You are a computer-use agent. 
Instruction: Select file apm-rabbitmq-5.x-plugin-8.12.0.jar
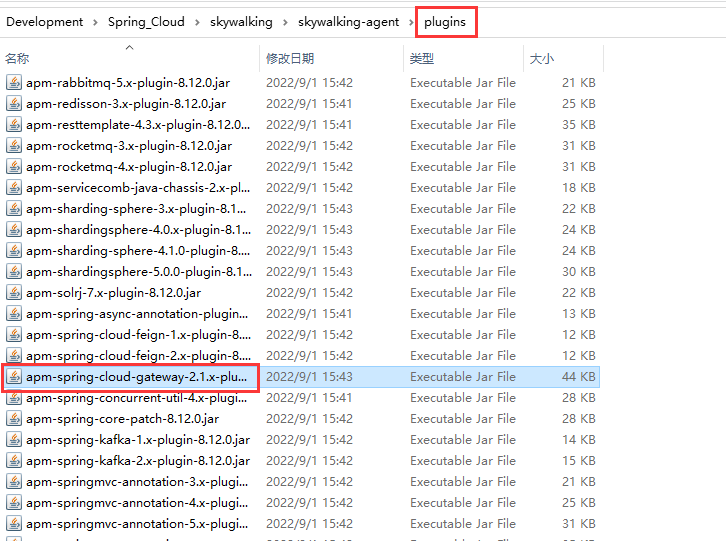point(128,82)
